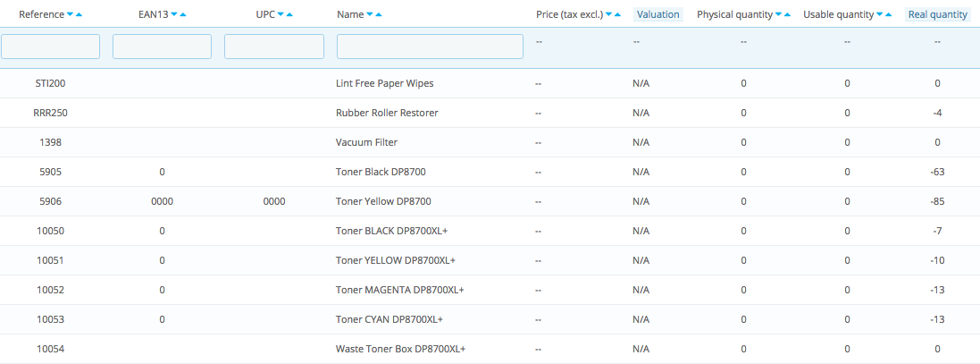The image size is (980, 364).
Task: Sort UPC column with up arrow
Action: (x=289, y=14)
